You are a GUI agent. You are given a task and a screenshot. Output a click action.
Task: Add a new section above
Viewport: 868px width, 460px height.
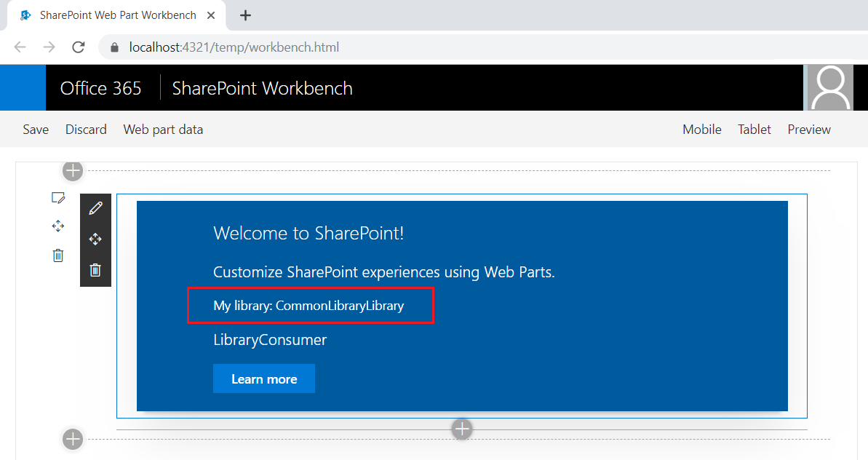coord(73,171)
